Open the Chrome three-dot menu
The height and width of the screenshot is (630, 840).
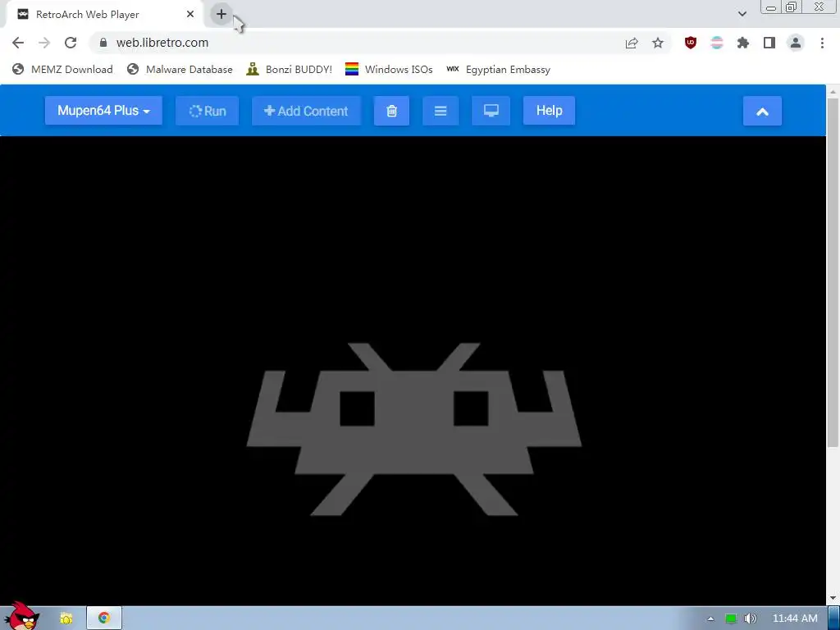[822, 43]
